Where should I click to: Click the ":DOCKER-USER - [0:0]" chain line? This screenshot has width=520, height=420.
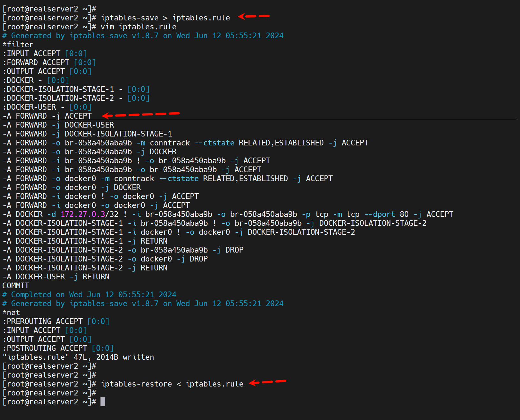coord(47,107)
